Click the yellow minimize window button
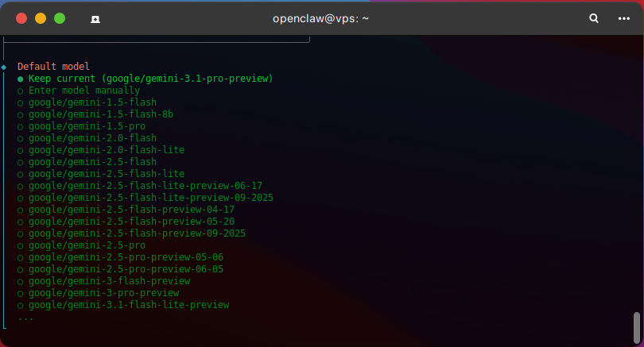This screenshot has width=644, height=347. 41,18
